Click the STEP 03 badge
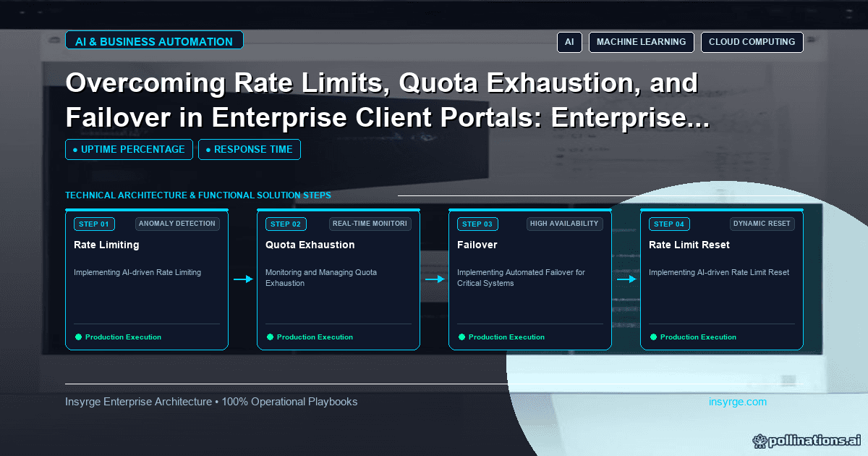This screenshot has width=868, height=456. (x=477, y=224)
